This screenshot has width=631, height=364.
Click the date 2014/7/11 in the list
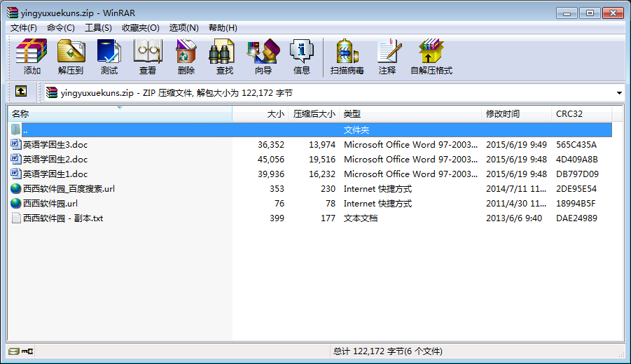pos(516,188)
